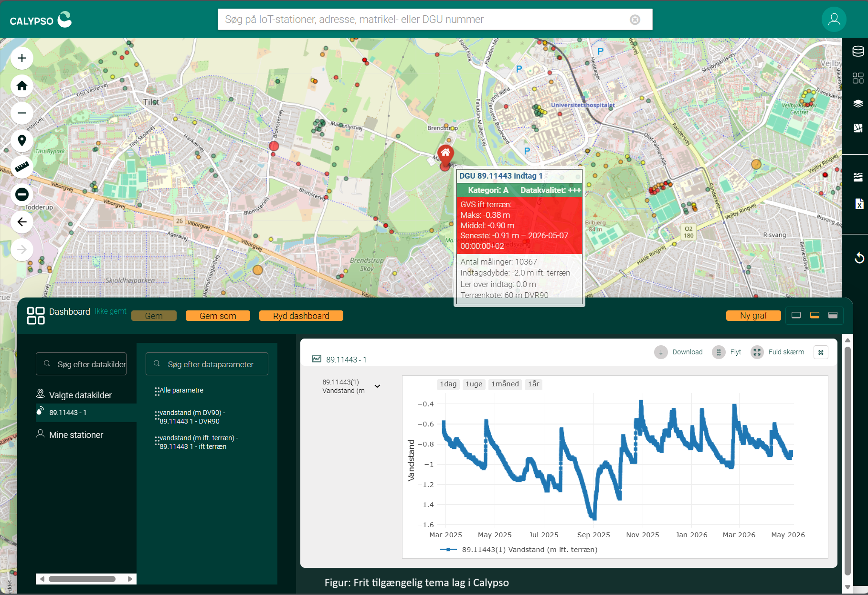868x595 pixels.
Task: Switch to the medium dashboard panel layout
Action: [x=815, y=315]
